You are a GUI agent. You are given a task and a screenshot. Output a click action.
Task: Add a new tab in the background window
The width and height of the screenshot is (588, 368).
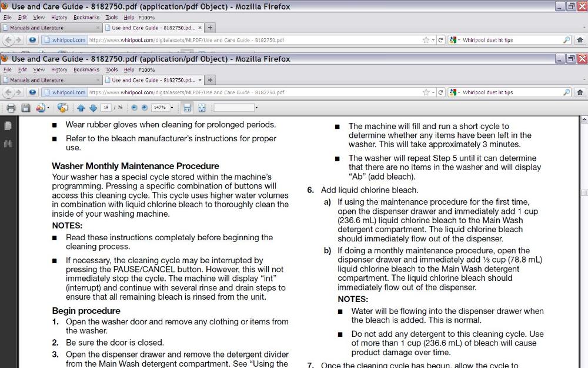click(x=211, y=28)
